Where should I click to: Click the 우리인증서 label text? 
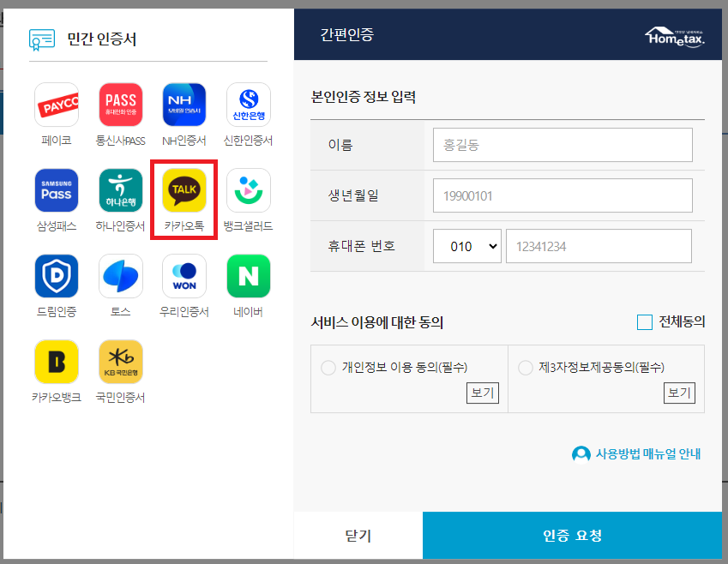point(184,312)
